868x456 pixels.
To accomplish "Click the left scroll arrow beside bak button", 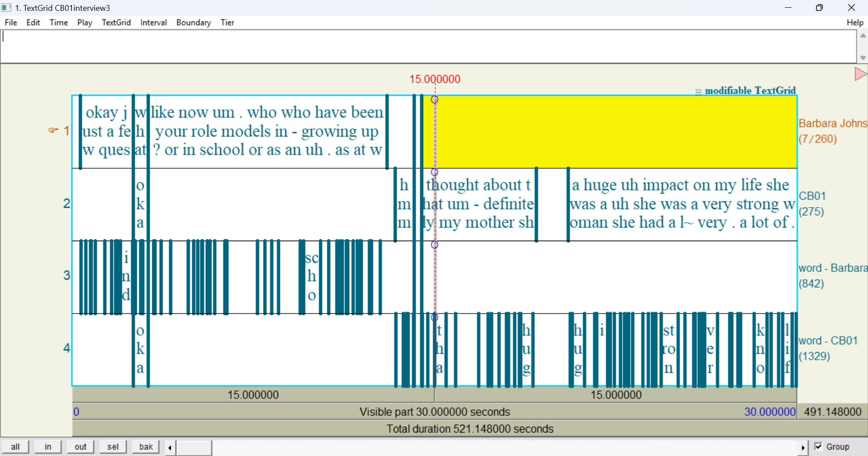I will click(170, 447).
